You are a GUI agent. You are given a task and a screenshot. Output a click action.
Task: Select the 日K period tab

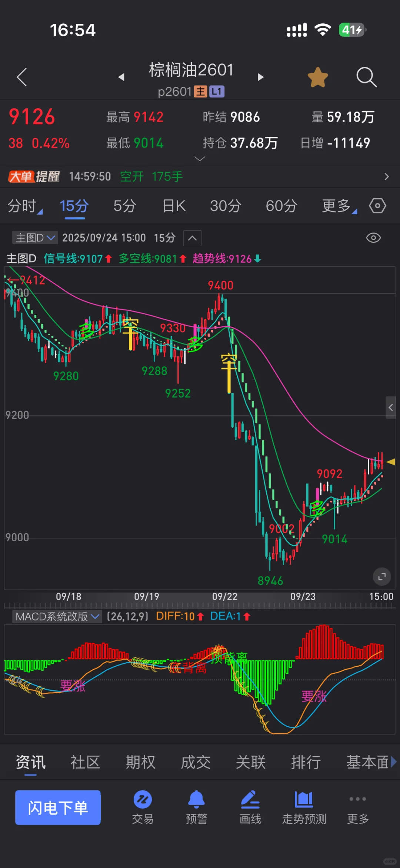tap(174, 206)
